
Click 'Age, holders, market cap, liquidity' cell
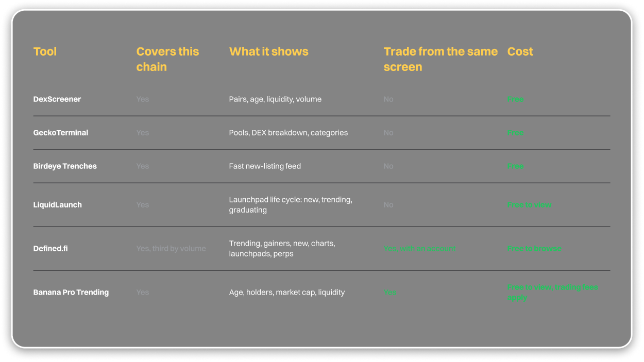287,292
